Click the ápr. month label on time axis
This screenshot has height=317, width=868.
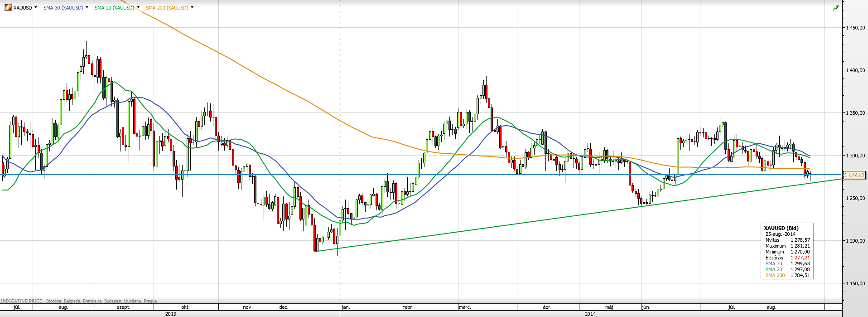547,307
